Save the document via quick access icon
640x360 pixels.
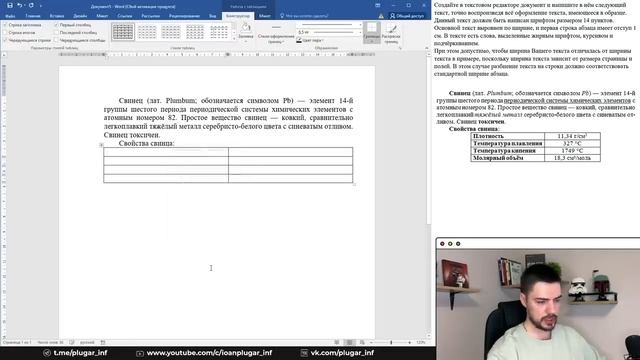click(10, 5)
